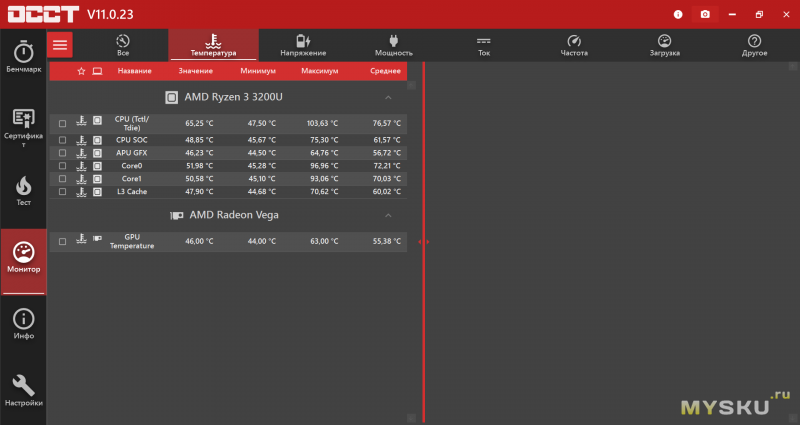Enable the Core0 checkbox
This screenshot has width=800, height=425.
tap(62, 166)
